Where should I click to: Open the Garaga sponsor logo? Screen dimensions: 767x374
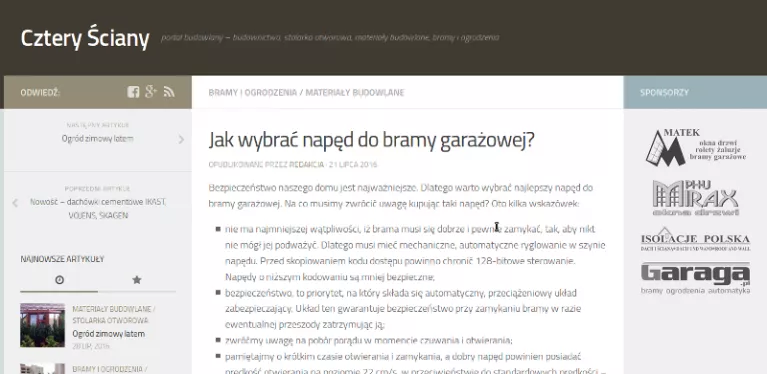click(695, 278)
